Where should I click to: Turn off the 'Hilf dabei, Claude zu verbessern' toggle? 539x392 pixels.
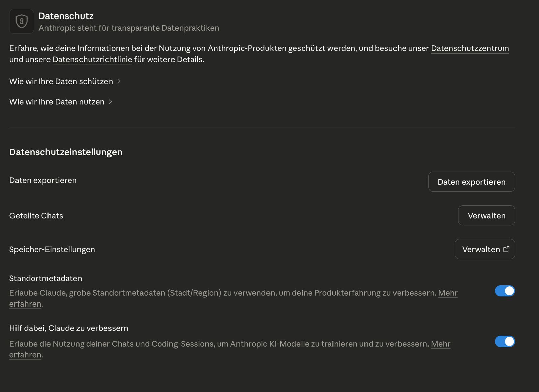(504, 342)
